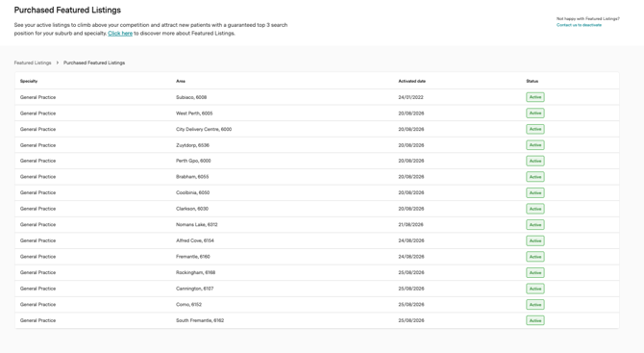Viewport: 644px width, 353px height.
Task: Select 'General Practice' in the Subiaco row
Action: pyautogui.click(x=37, y=97)
